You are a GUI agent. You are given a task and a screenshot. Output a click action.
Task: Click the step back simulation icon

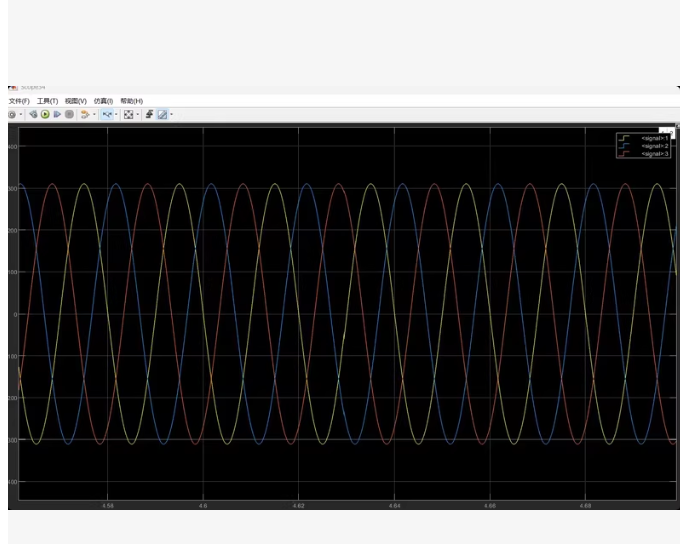point(33,115)
